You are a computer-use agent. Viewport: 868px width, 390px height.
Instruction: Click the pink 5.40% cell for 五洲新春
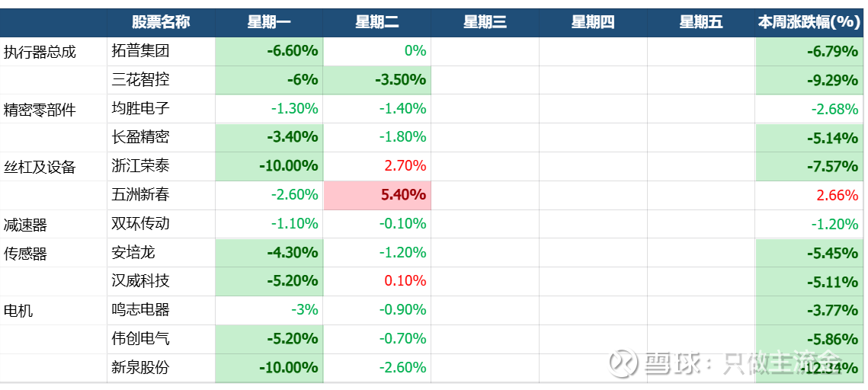(377, 195)
